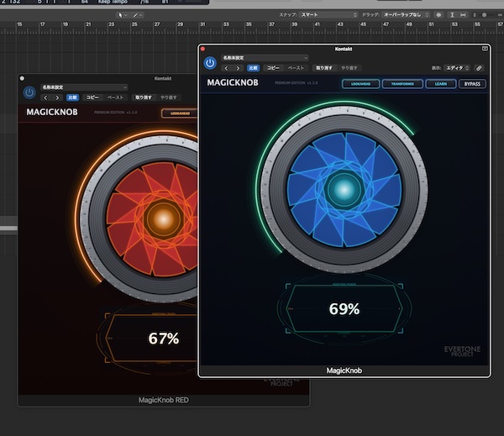This screenshot has width=504, height=436.
Task: Adjust the zoom slider in Logic toolbar
Action: 485,15
